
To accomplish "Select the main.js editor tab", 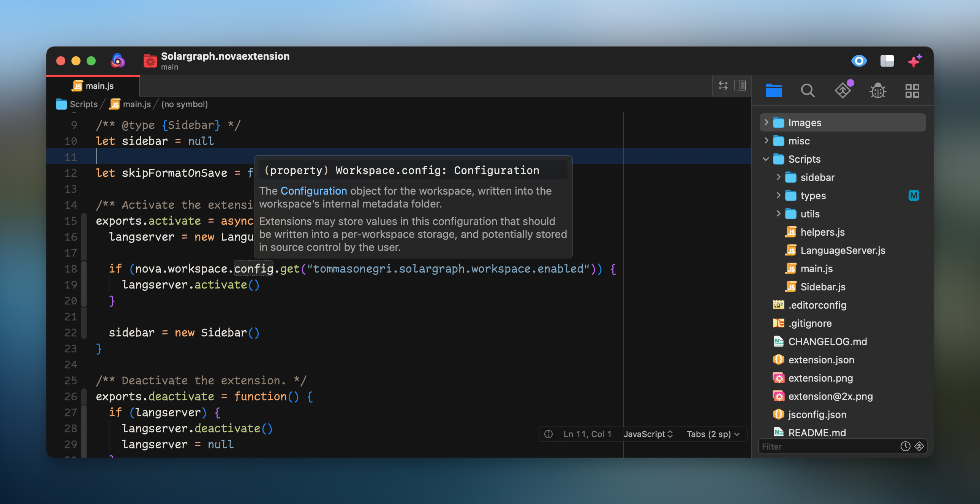I will [x=93, y=86].
